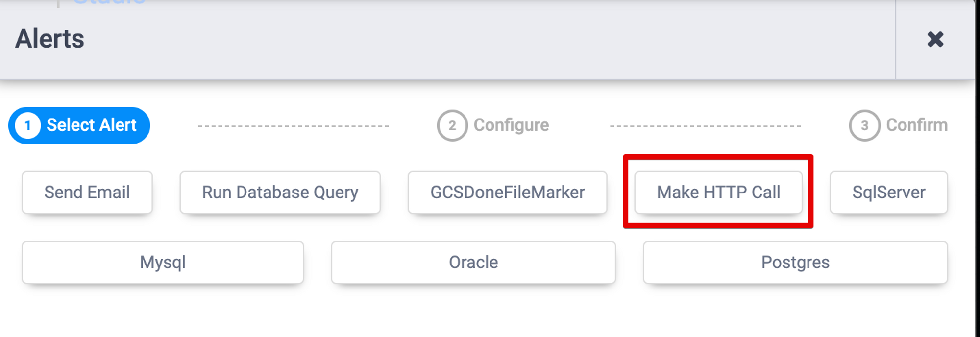Select the Run Database Query alert
This screenshot has height=337, width=980.
point(280,193)
